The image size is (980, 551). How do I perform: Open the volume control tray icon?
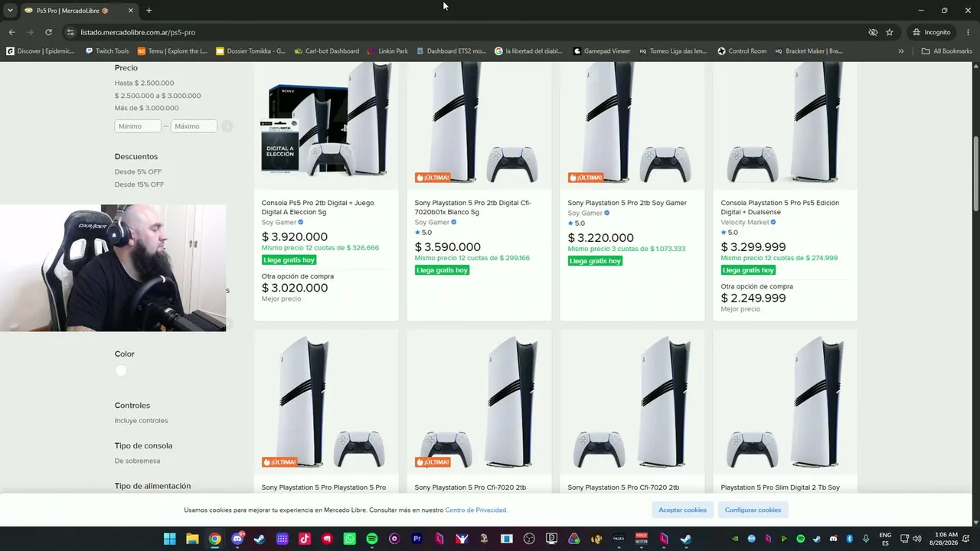coord(916,539)
